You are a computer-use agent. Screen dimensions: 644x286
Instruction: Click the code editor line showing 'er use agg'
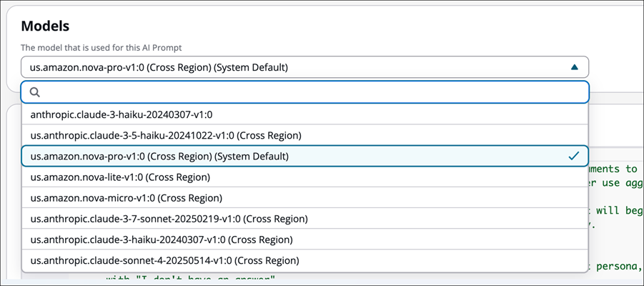[615, 182]
